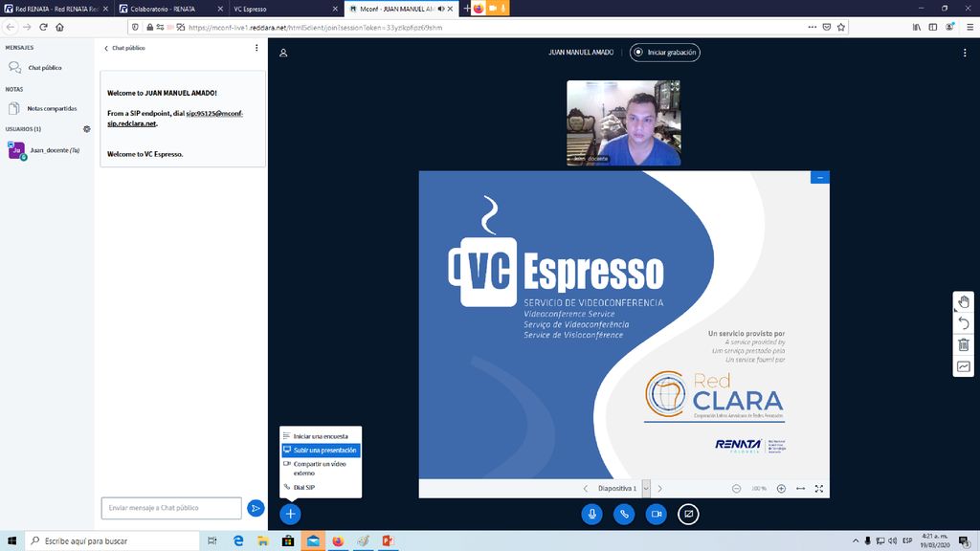Show hidden system tray icons
The width and height of the screenshot is (980, 551).
(855, 541)
